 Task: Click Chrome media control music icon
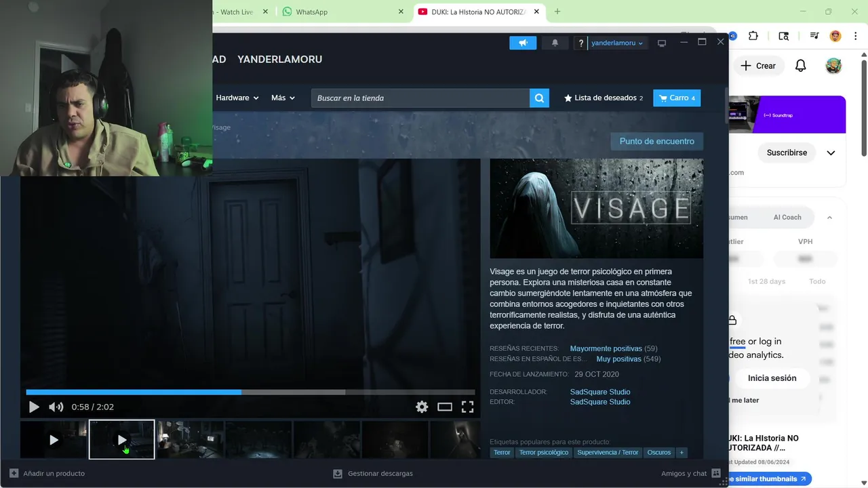tap(814, 36)
